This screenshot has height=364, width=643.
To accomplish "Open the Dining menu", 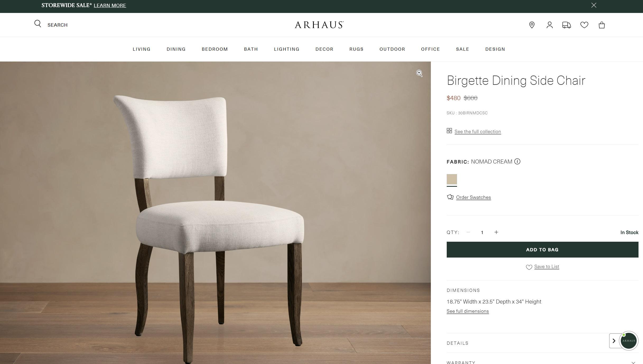I will pos(176,49).
